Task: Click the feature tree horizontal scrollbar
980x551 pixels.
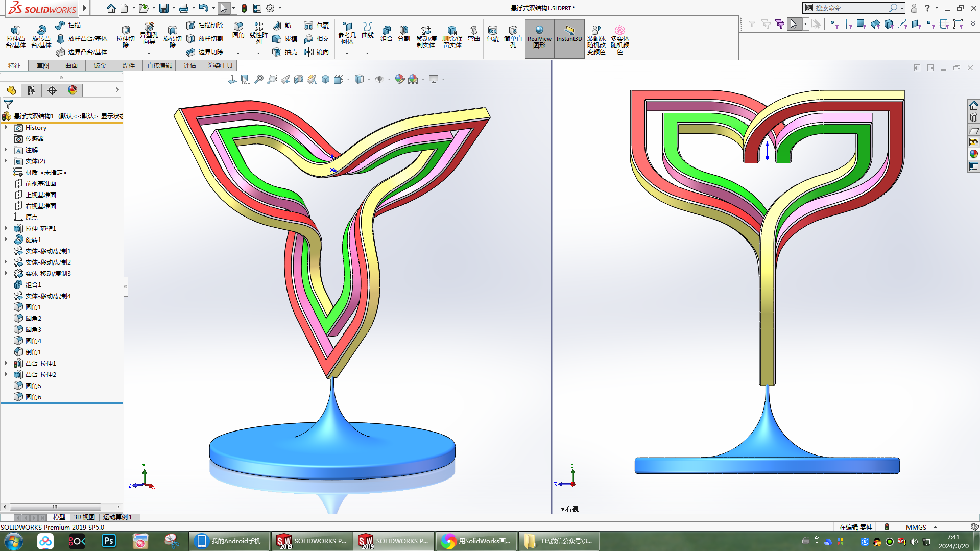Action: (x=55, y=507)
